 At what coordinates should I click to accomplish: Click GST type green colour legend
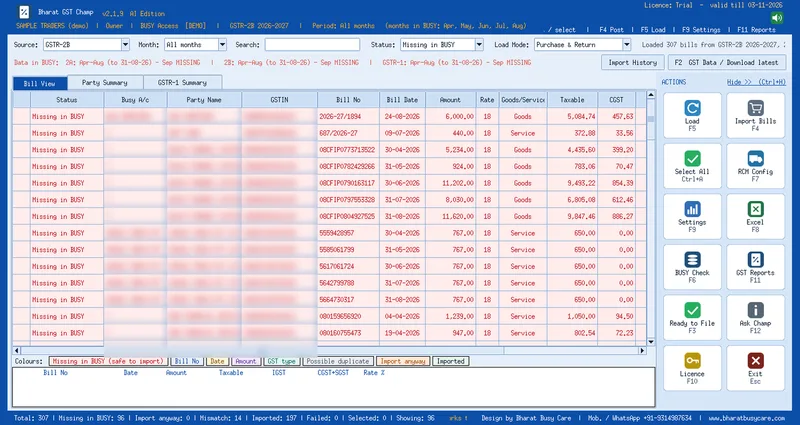coord(282,361)
